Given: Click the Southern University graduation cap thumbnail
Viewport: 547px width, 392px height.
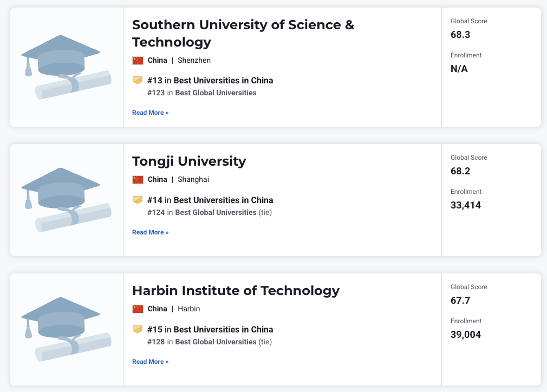Looking at the screenshot, I should click(66, 67).
